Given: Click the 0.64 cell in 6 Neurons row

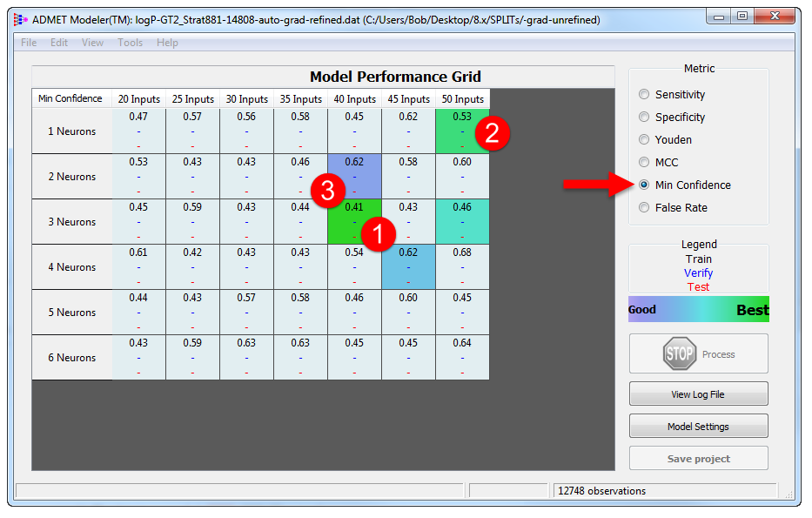Looking at the screenshot, I should click(x=462, y=358).
